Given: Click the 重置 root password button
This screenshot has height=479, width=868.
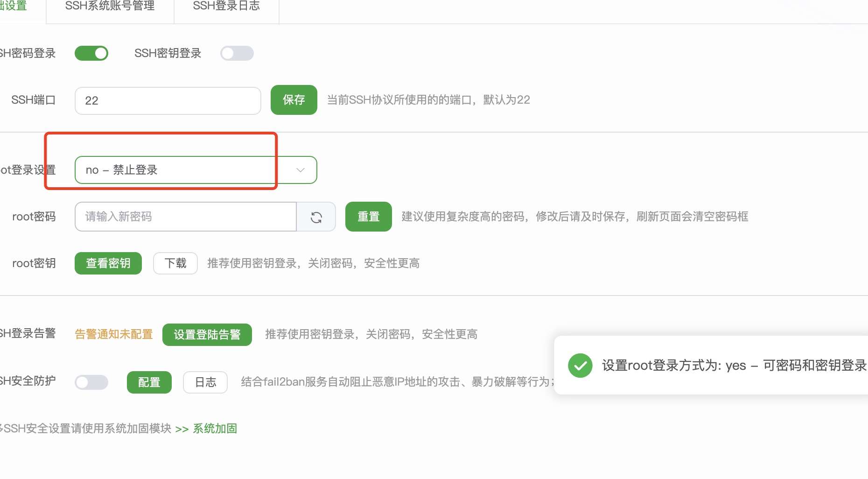Looking at the screenshot, I should click(368, 217).
